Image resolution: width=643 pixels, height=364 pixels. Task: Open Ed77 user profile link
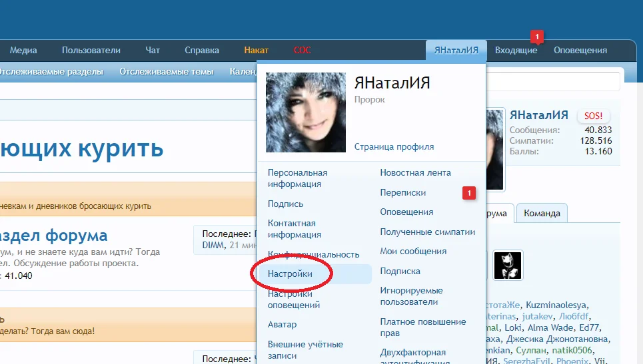(x=589, y=328)
